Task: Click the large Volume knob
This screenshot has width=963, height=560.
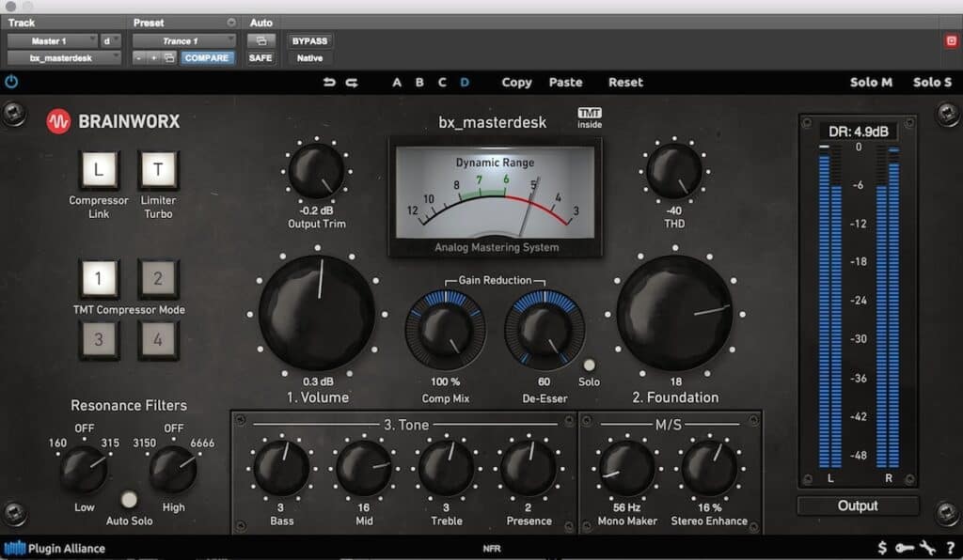Action: click(317, 313)
